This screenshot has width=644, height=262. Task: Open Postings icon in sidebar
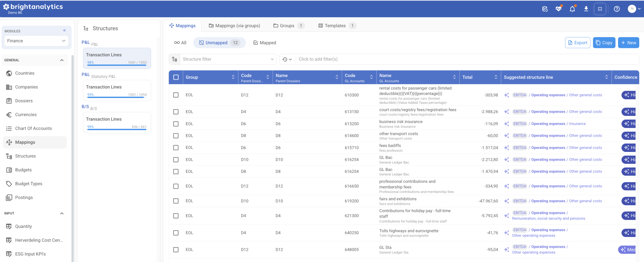tap(9, 197)
